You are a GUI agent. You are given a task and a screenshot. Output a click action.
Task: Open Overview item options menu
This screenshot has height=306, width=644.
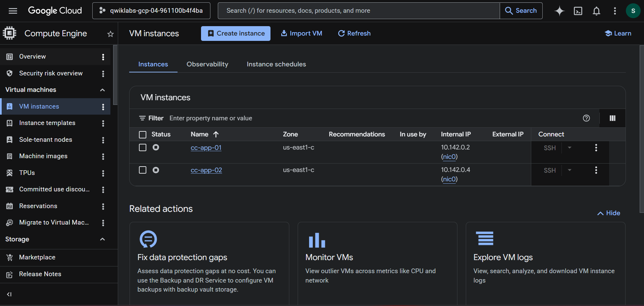pyautogui.click(x=103, y=57)
